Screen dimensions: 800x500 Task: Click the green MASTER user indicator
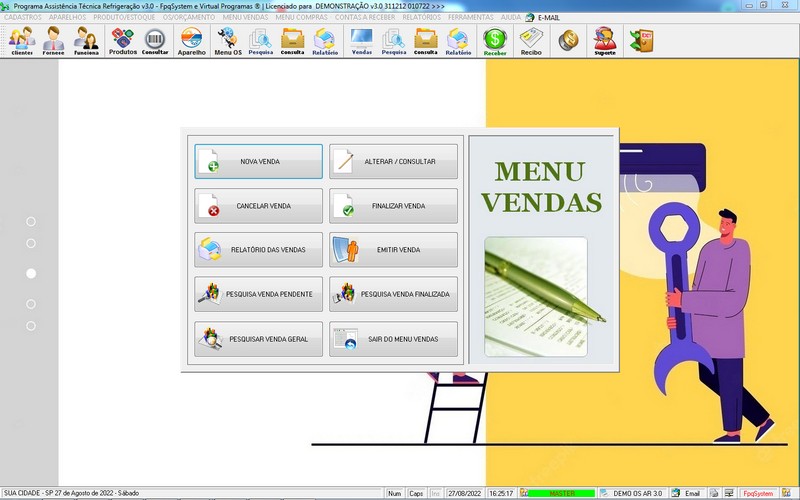click(x=561, y=493)
